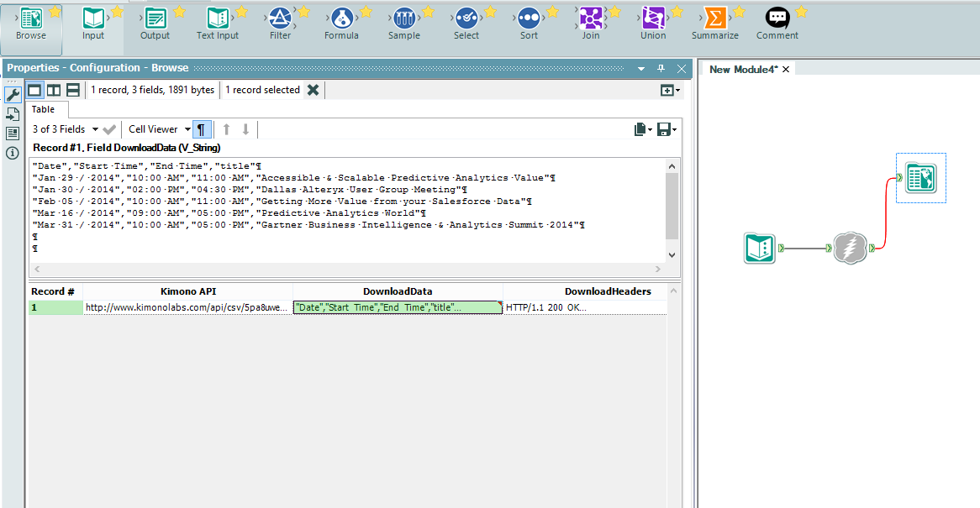Viewport: 980px width, 508px height.
Task: Click the DownloadHeaders column header
Action: click(608, 291)
